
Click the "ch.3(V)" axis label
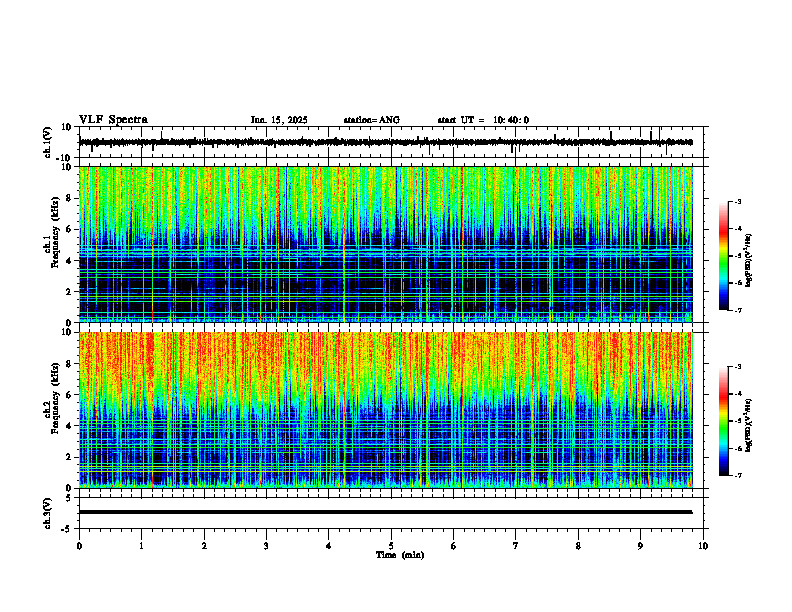coord(48,513)
